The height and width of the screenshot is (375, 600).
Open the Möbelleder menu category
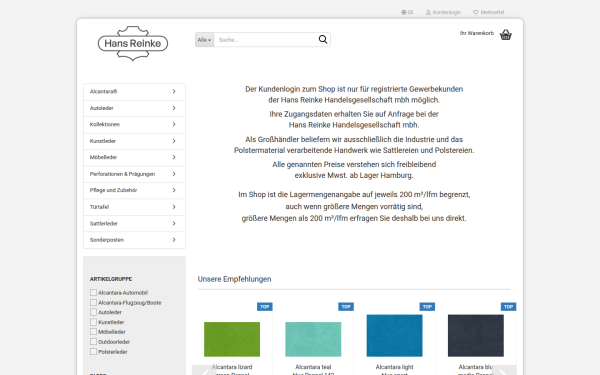(x=134, y=158)
